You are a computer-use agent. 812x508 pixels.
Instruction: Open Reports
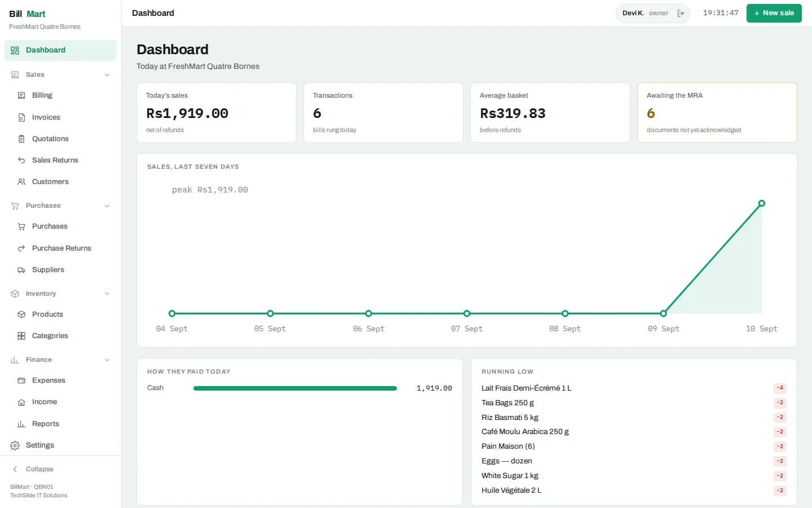60,424
